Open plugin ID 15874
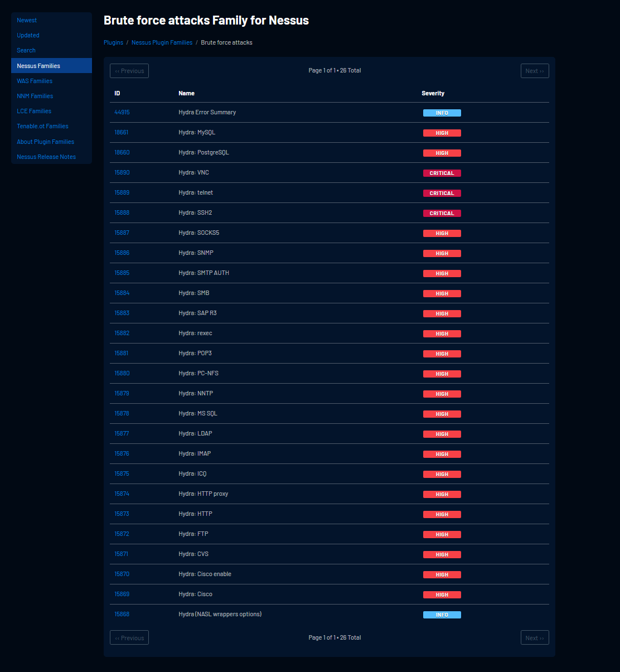The width and height of the screenshot is (620, 672). click(122, 494)
